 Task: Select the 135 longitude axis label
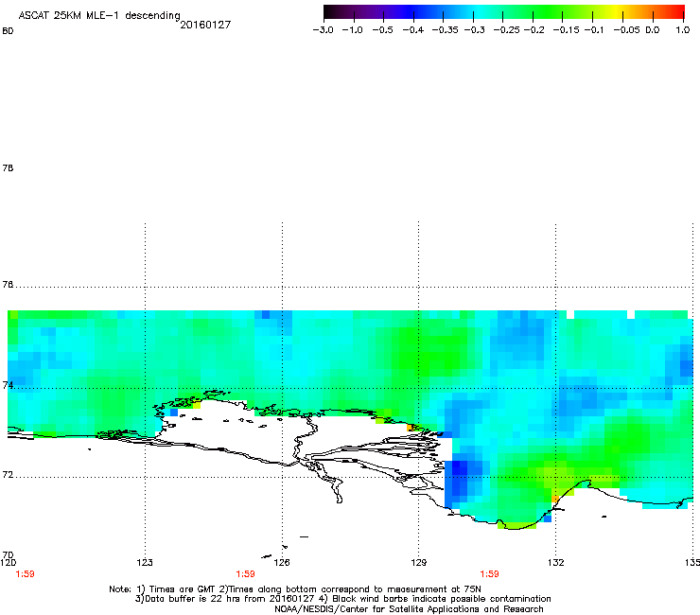pyautogui.click(x=692, y=562)
